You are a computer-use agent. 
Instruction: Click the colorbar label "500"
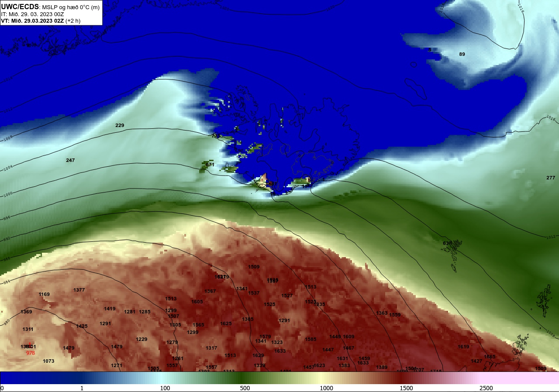(x=245, y=388)
